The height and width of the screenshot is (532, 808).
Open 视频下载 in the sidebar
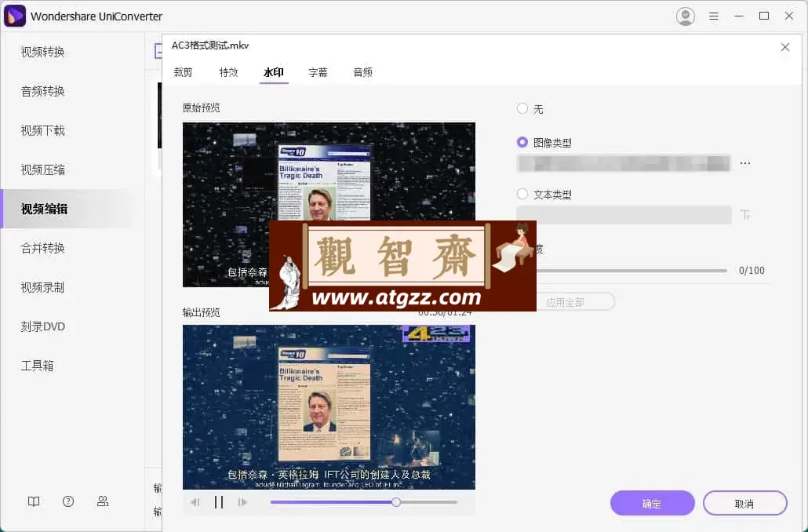click(43, 130)
